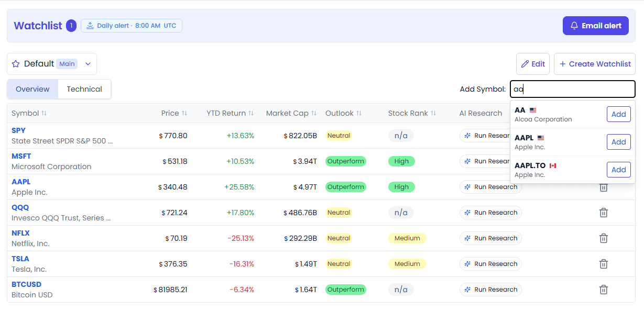The image size is (644, 311).
Task: Open Daily alert 8:00 AM UTC setting
Action: click(132, 26)
